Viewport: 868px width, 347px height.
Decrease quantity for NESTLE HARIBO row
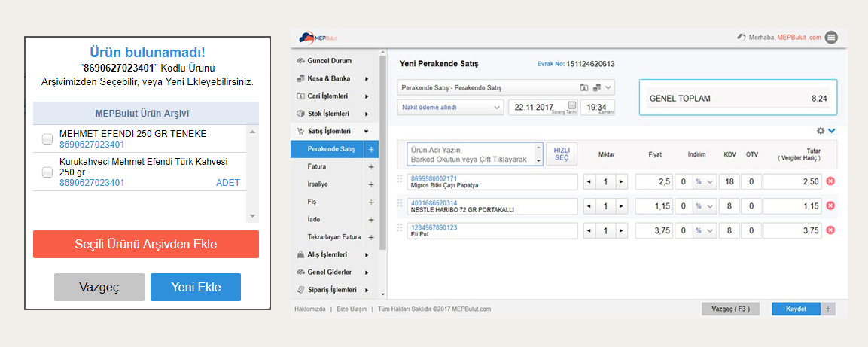tap(589, 206)
